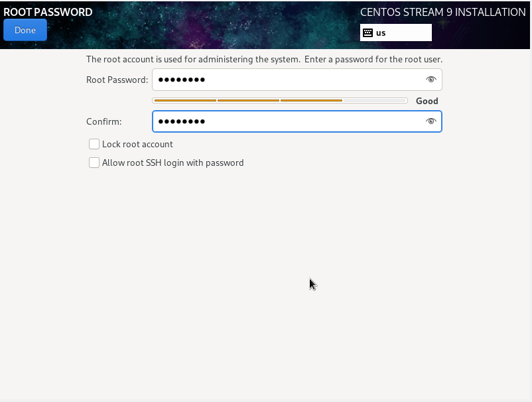532x402 pixels.
Task: Reveal the Root Password with eye icon
Action: coord(431,80)
